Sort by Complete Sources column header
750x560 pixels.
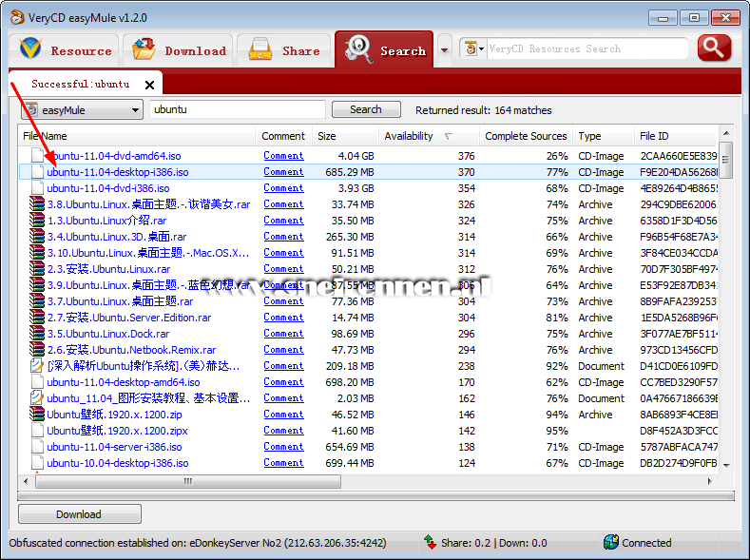pyautogui.click(x=526, y=136)
